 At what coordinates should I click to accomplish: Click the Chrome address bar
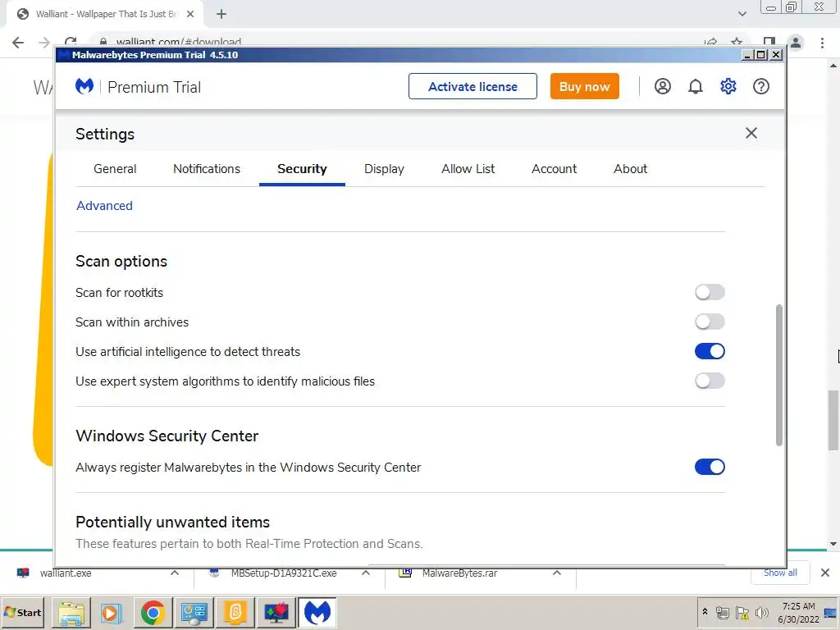(x=402, y=42)
